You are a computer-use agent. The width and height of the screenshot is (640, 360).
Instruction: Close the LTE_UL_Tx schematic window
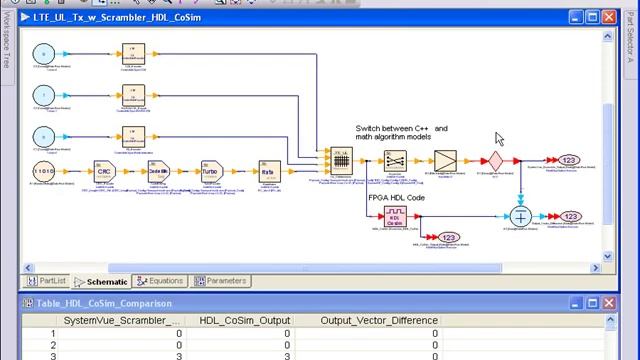coord(609,17)
